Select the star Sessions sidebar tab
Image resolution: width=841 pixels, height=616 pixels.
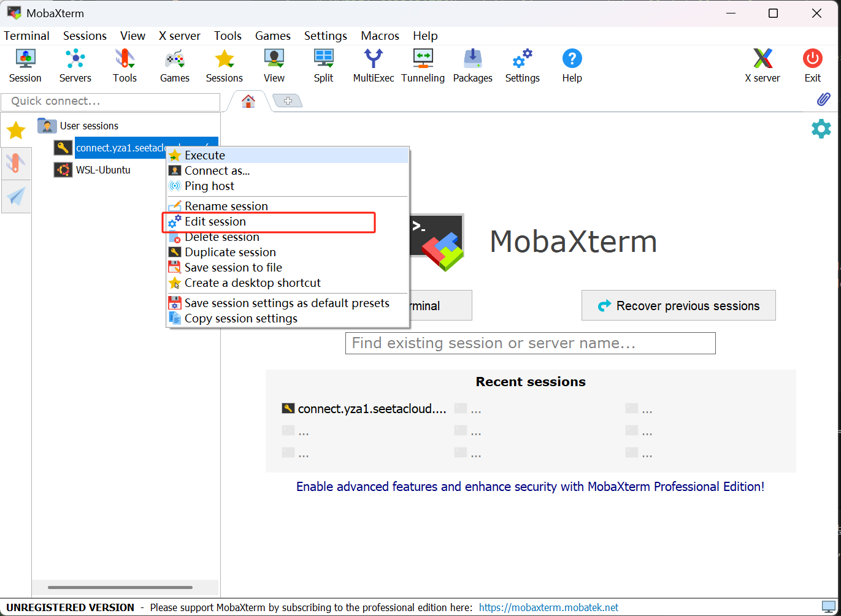pyautogui.click(x=16, y=130)
